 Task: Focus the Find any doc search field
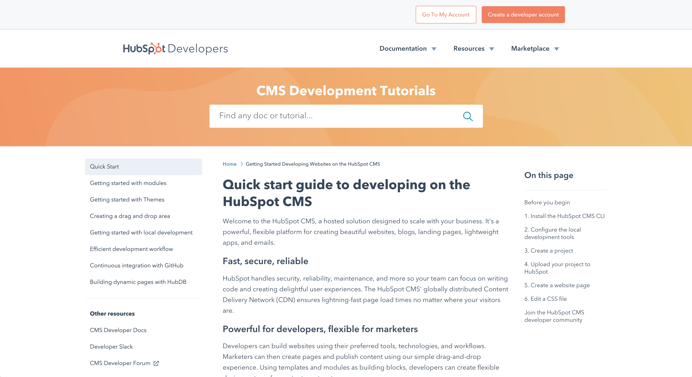point(335,116)
